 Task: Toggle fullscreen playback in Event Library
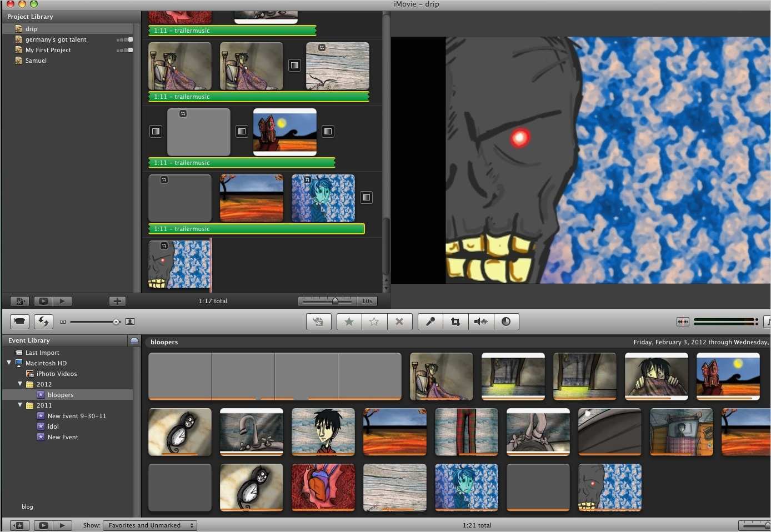coord(43,525)
